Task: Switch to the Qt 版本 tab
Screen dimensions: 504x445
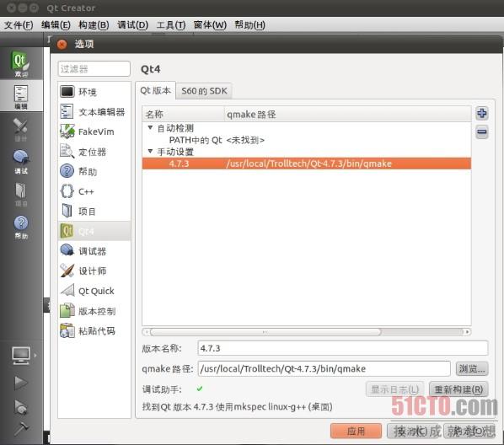Action: pos(156,91)
